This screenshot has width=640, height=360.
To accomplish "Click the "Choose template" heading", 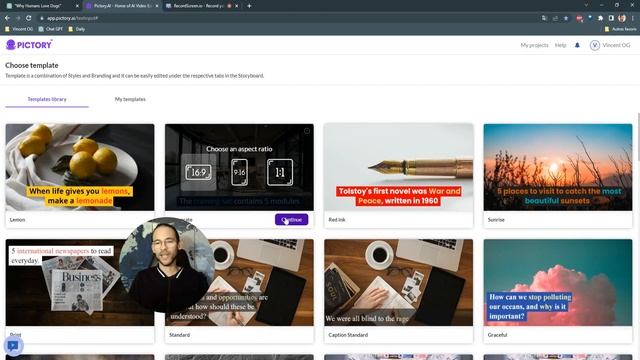I will point(32,65).
